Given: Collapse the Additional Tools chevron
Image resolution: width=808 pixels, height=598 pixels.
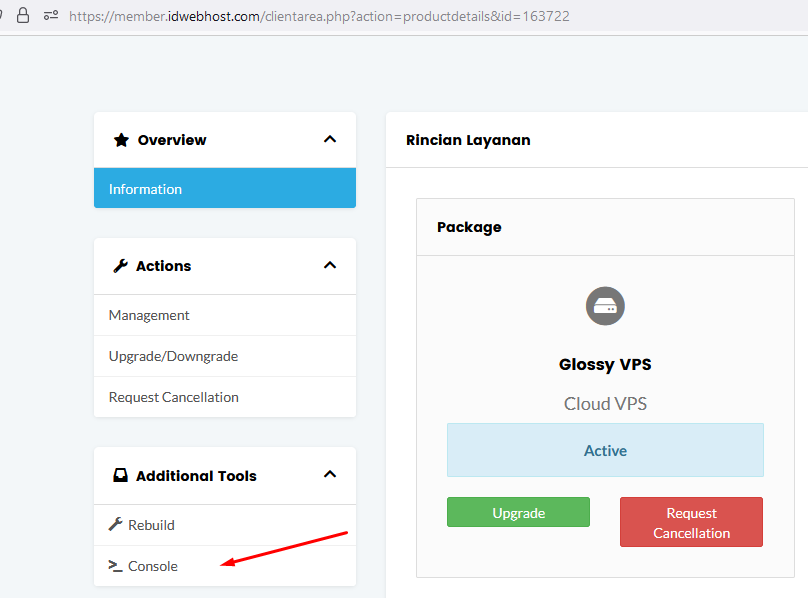Looking at the screenshot, I should [x=330, y=474].
